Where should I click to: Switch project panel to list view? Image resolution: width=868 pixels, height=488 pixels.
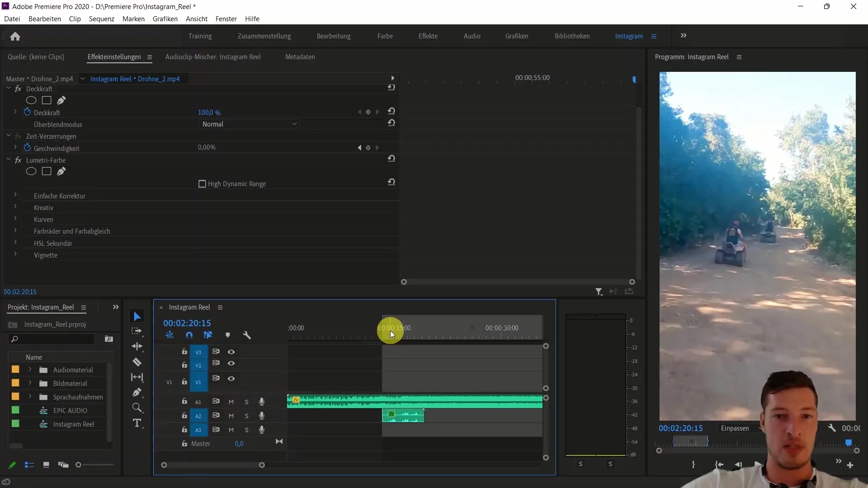(29, 465)
